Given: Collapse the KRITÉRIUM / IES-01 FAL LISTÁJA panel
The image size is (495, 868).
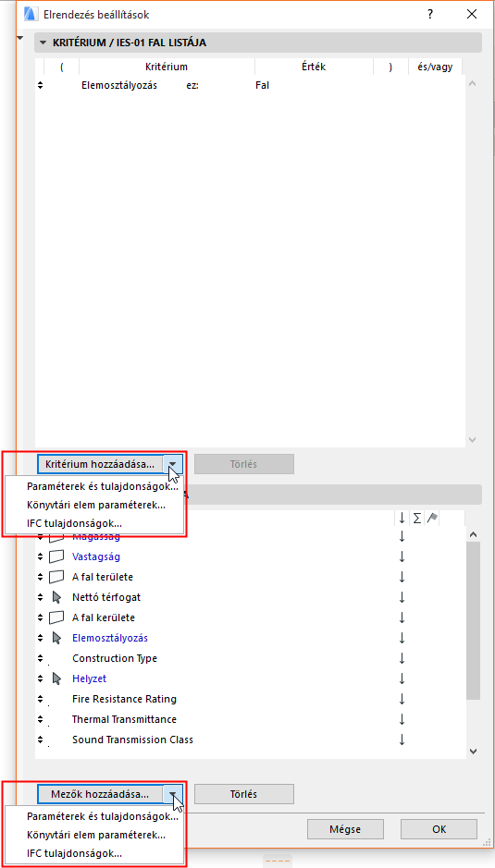Looking at the screenshot, I should 43,43.
